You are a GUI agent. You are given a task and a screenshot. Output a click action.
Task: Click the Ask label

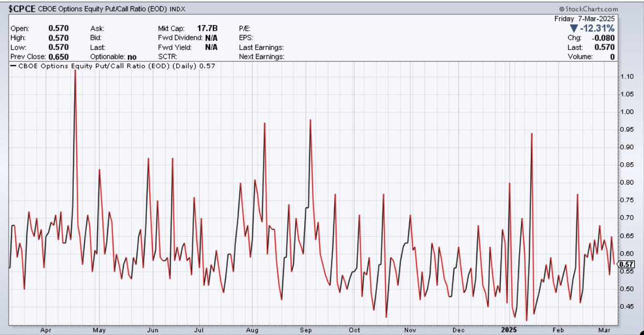tap(96, 29)
